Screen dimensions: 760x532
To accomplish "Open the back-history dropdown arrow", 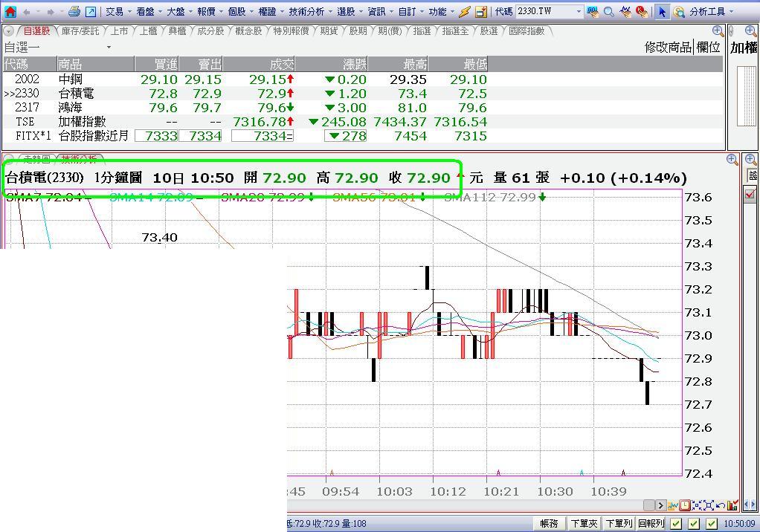I will [x=37, y=12].
